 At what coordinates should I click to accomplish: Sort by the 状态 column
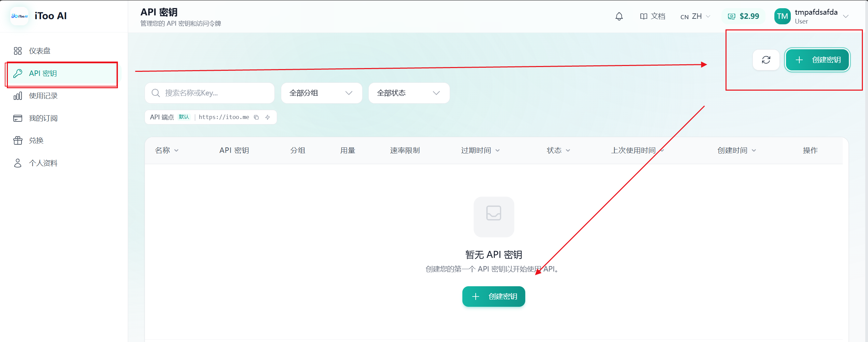(558, 150)
